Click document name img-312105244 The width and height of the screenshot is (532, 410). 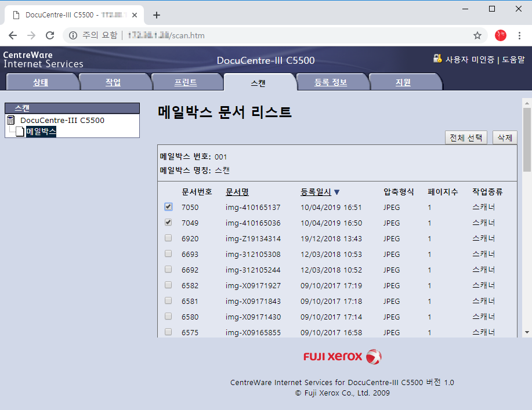click(x=253, y=270)
